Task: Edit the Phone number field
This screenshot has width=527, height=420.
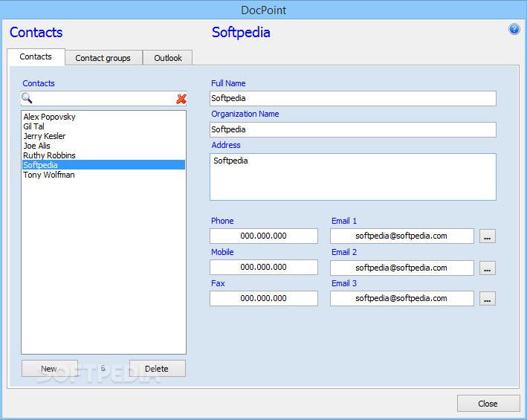Action: (264, 236)
